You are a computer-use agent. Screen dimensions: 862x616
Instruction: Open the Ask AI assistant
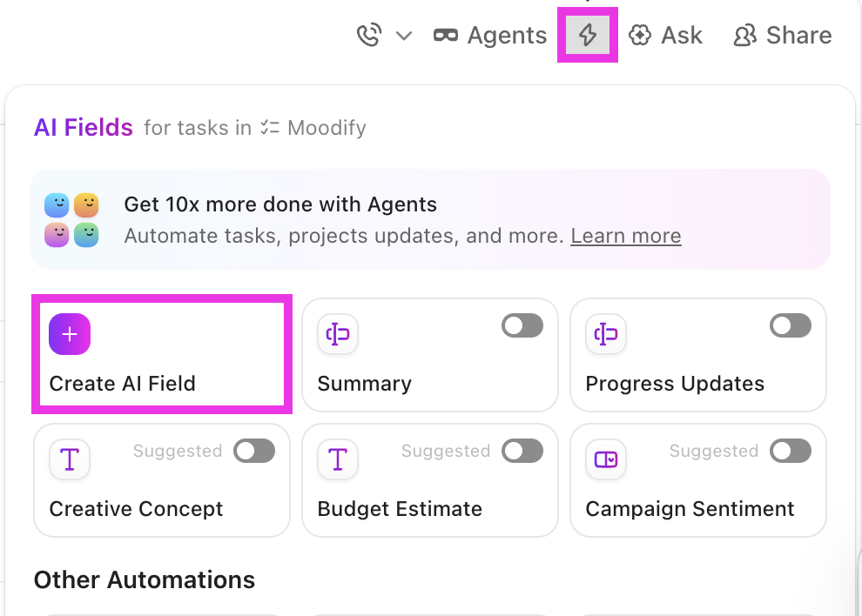click(666, 35)
